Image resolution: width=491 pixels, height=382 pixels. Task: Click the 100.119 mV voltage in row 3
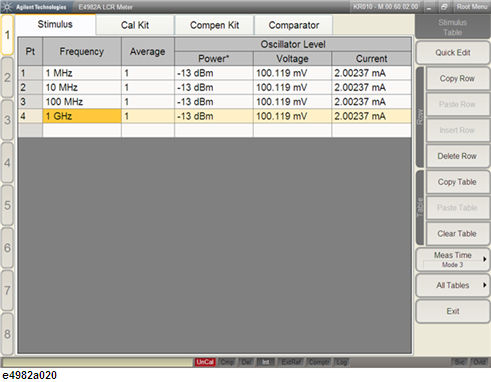[x=292, y=102]
